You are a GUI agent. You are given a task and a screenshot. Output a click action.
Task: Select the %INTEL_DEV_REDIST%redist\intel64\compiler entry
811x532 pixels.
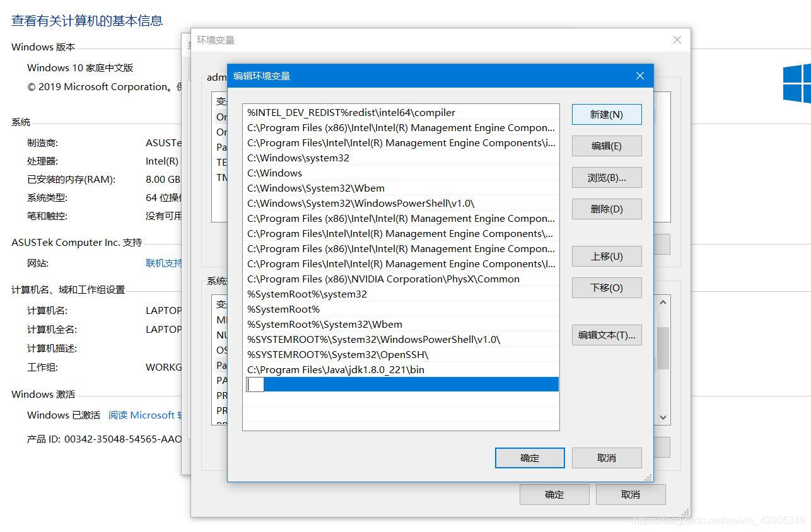401,113
